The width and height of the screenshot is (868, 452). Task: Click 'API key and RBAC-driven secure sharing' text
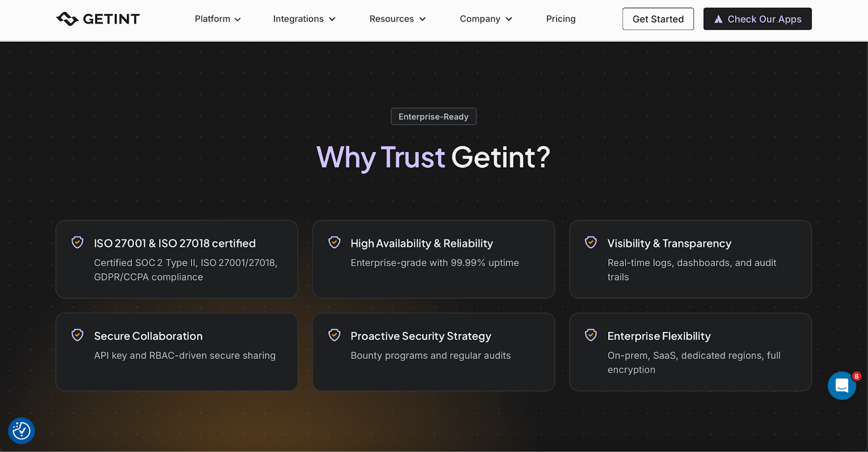(x=184, y=356)
